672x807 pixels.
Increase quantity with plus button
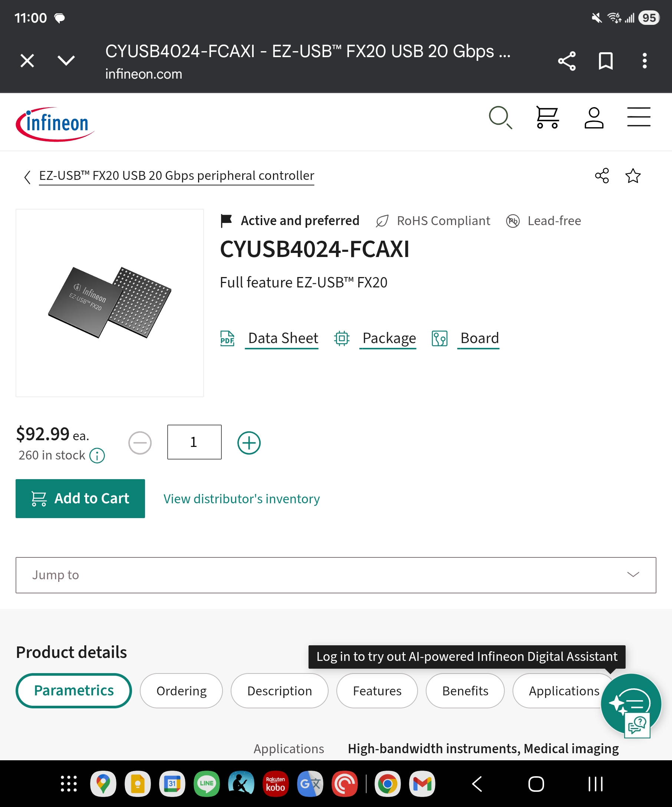(249, 443)
